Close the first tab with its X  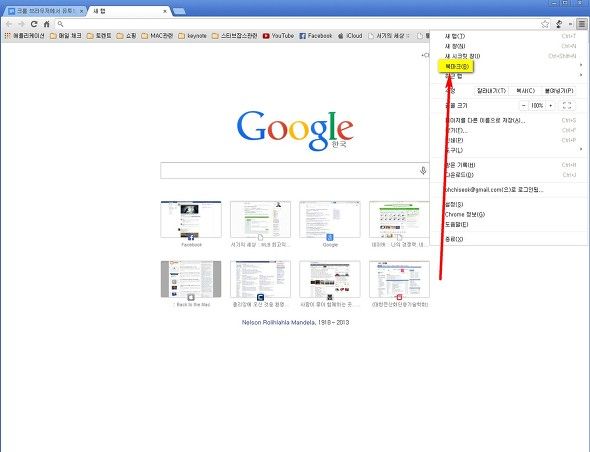tap(81, 11)
